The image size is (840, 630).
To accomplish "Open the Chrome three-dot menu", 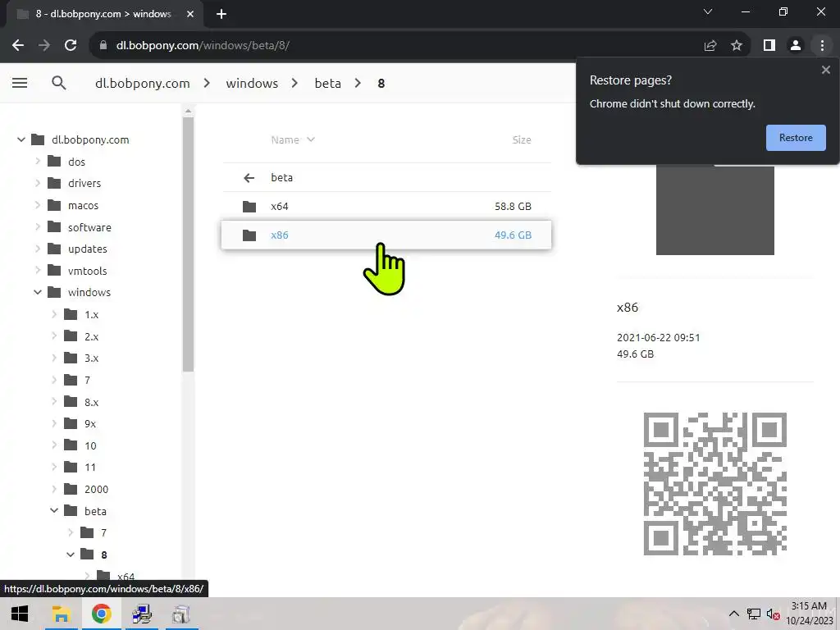I will pos(822,46).
